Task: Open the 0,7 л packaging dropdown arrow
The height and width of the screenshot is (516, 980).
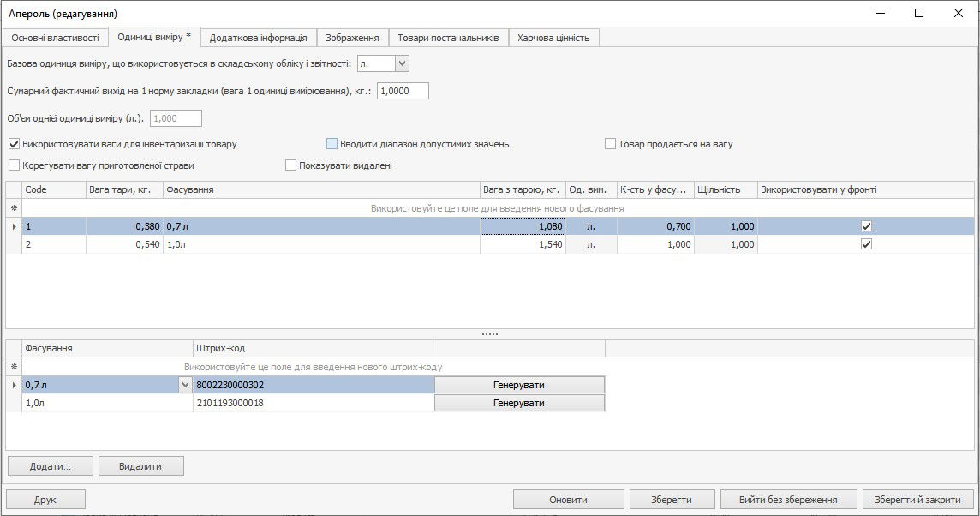Action: pyautogui.click(x=185, y=386)
